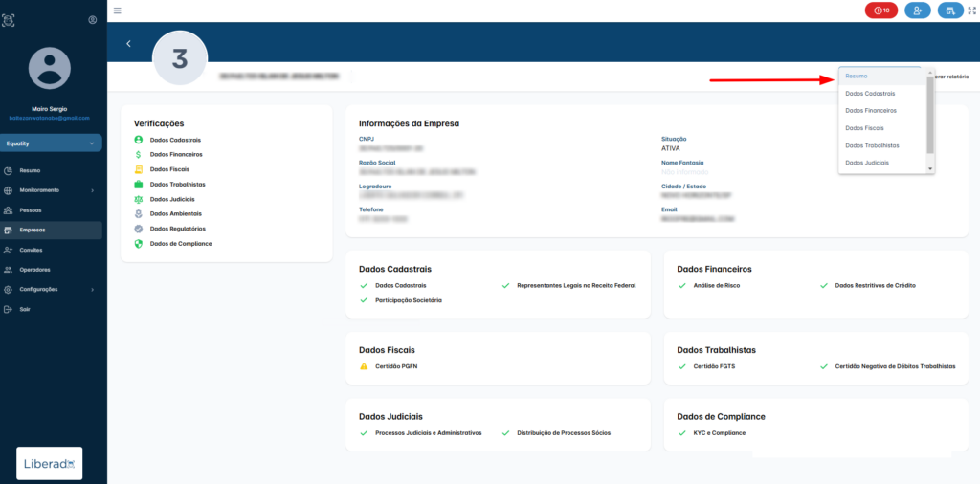Click scales icon beside Dados Judiciais
The height and width of the screenshot is (484, 980).
[x=139, y=199]
